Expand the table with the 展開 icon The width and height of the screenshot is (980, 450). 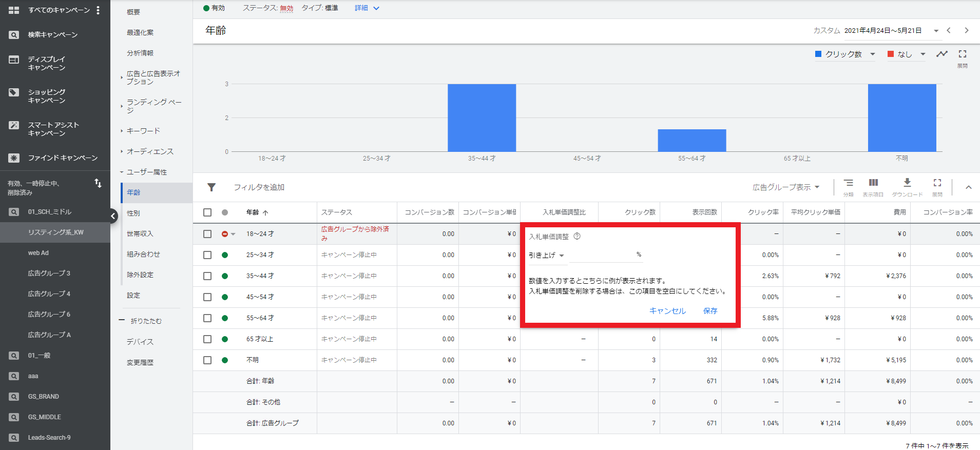point(937,183)
